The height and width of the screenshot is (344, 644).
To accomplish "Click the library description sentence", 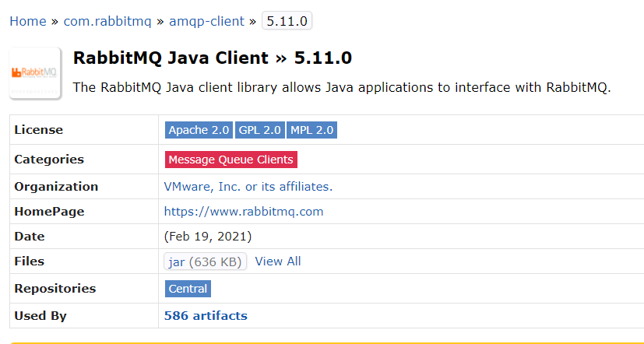I will point(342,88).
